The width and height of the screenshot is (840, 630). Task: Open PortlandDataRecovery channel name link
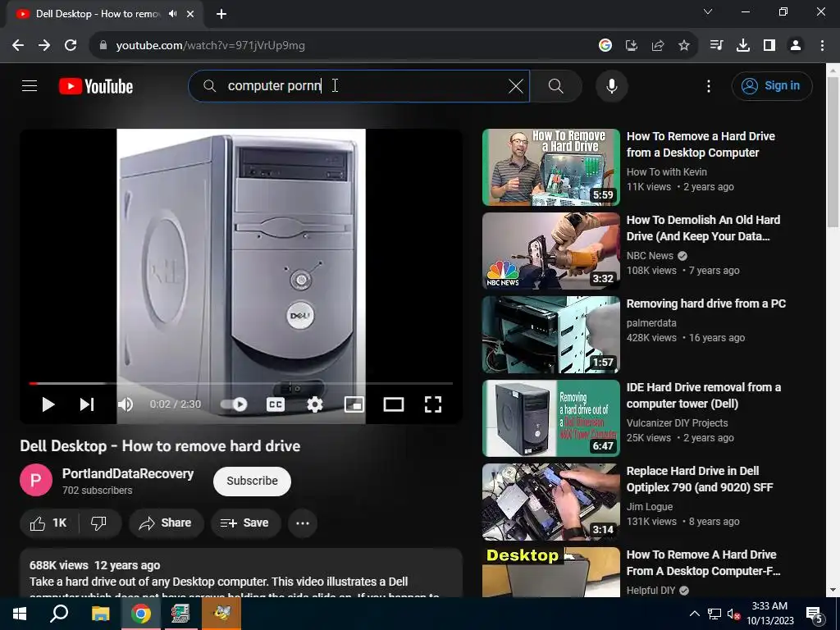[x=128, y=474]
